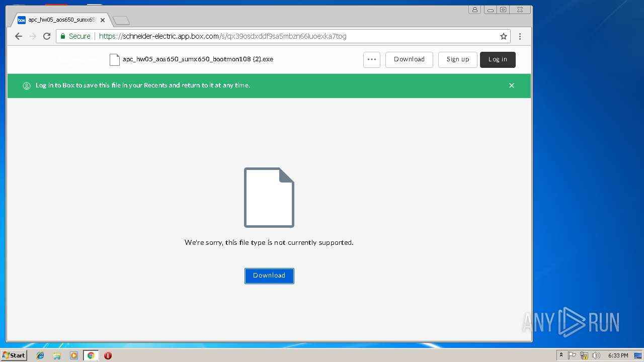
Task: Close the apc_hw05 browser tab
Action: pyautogui.click(x=103, y=20)
